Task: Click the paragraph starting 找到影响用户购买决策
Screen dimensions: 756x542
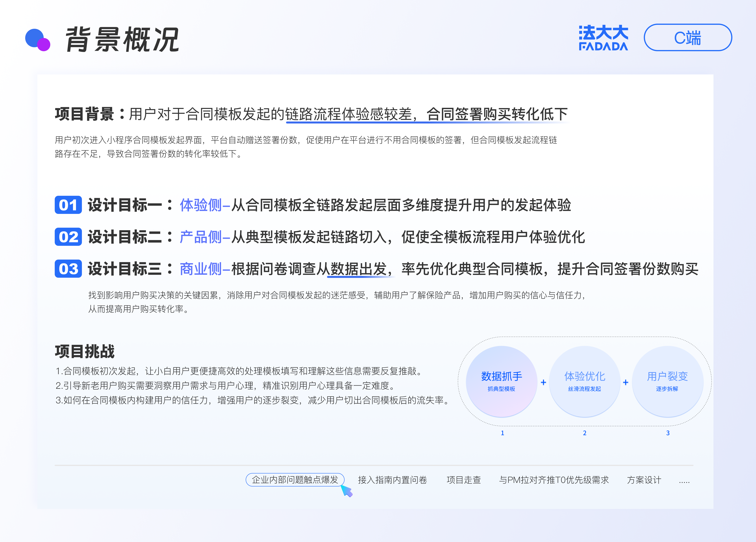Action: [337, 302]
